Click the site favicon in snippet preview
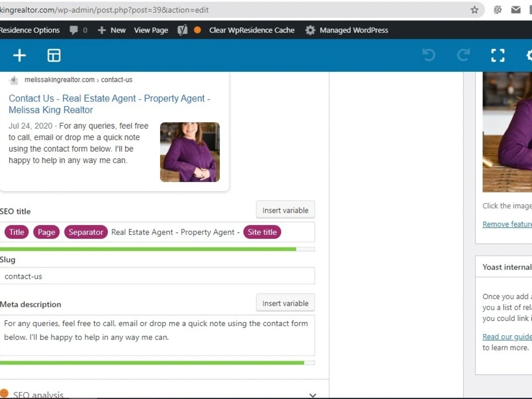Viewport: 532px width, 399px height. point(14,80)
